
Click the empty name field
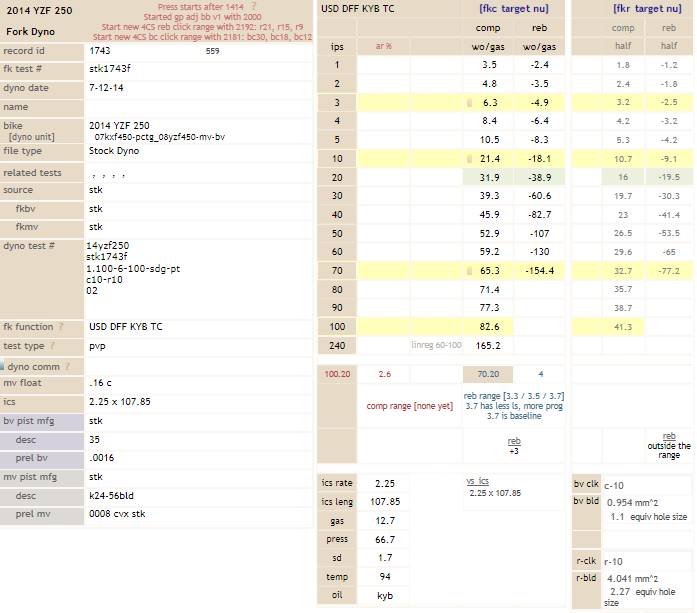(x=200, y=107)
